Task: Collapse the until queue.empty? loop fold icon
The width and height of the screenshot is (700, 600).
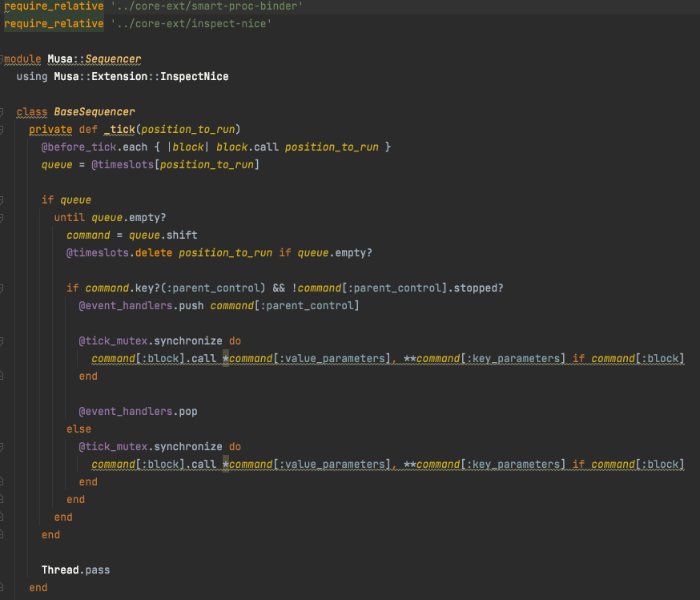Action: click(x=4, y=217)
